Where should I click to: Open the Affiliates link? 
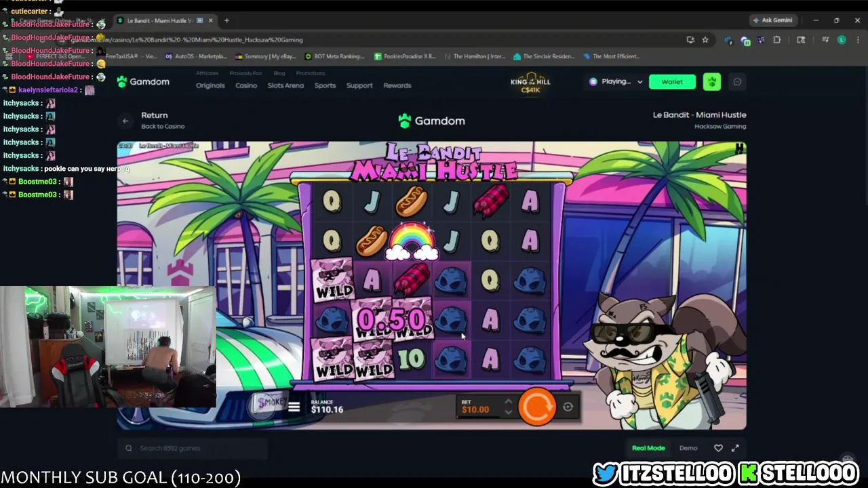(207, 73)
